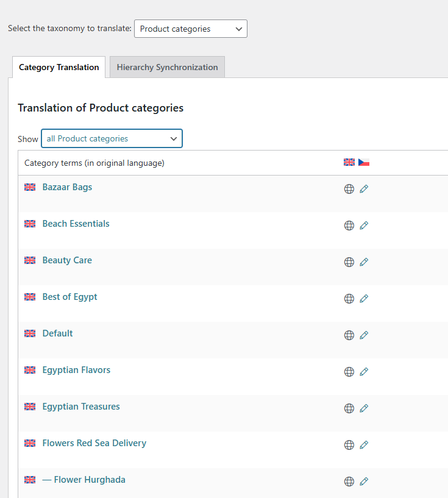
Task: Click the globe icon for Beach Essentials
Action: click(x=349, y=226)
